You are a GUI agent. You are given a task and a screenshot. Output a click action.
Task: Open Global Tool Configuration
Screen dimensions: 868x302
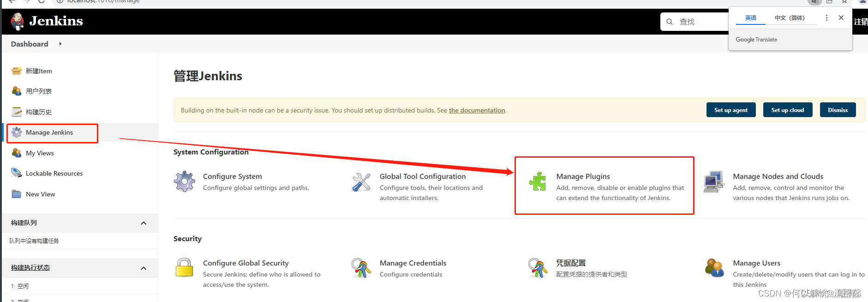423,176
